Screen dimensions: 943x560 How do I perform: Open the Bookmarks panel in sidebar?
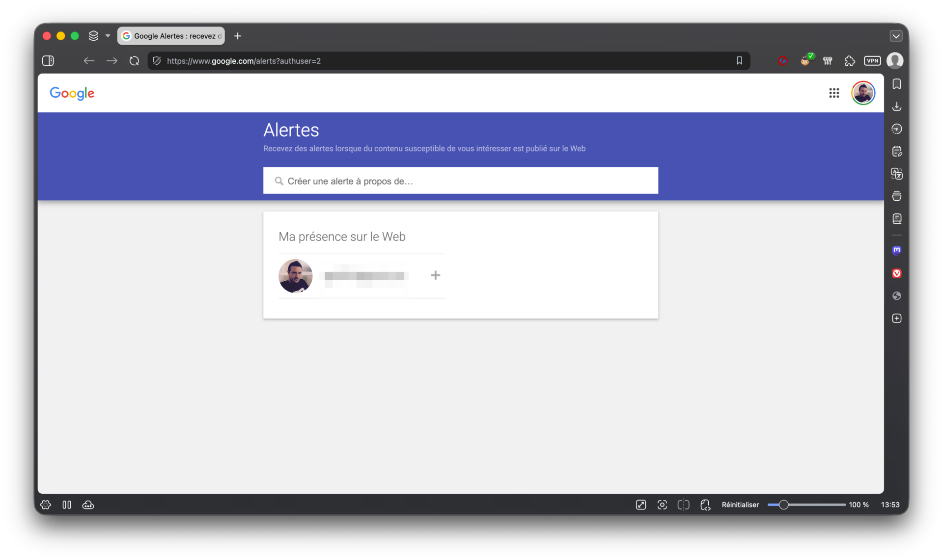(896, 84)
